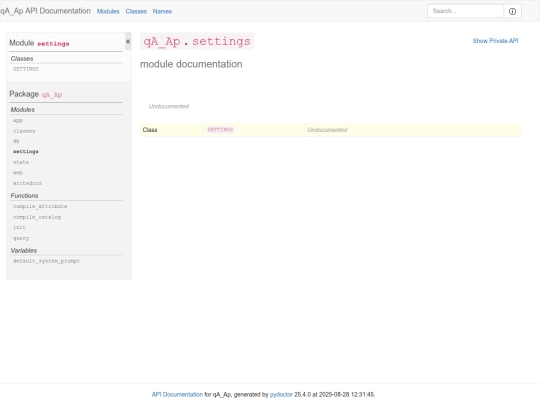Open the Classes navigation link
The image size is (540, 405).
tap(136, 11)
